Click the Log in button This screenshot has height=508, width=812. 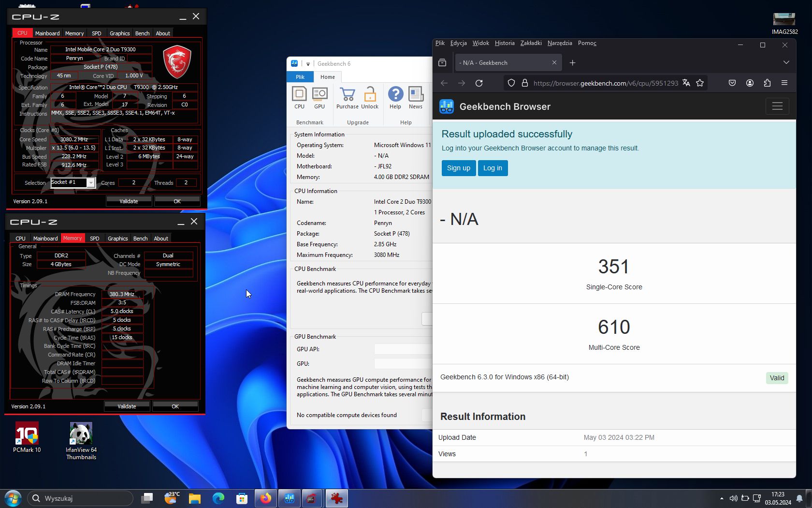493,168
